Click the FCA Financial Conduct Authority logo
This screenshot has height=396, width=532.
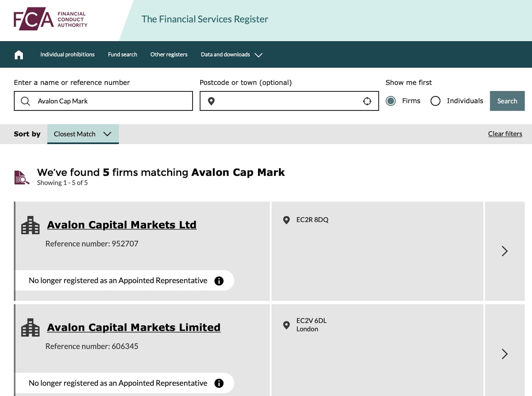coord(51,19)
